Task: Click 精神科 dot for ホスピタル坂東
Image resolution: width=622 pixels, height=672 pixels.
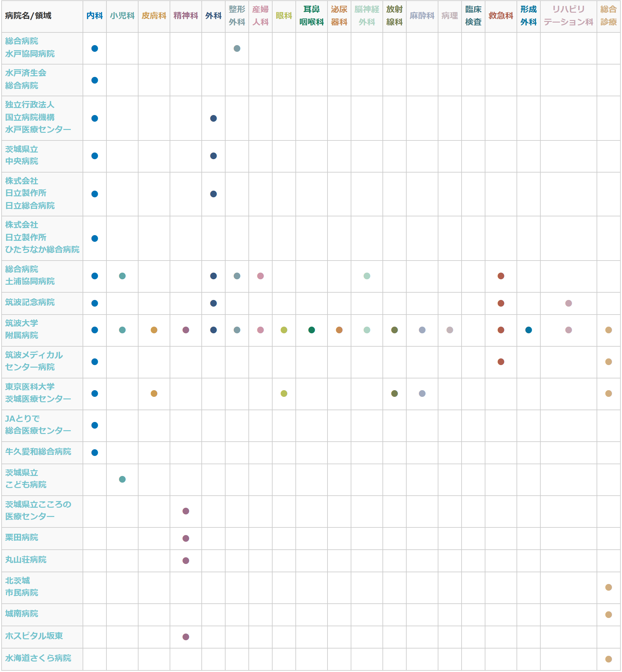Action: coord(186,637)
